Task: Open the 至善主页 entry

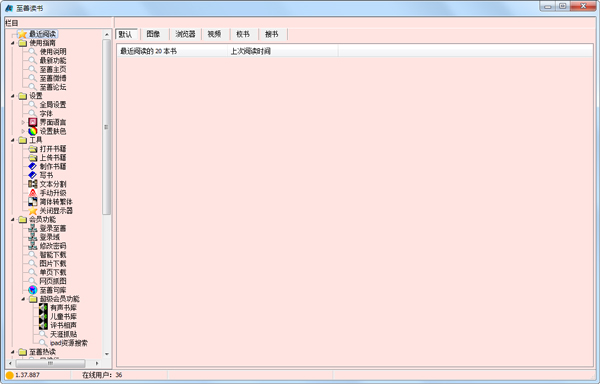Action: pyautogui.click(x=53, y=69)
